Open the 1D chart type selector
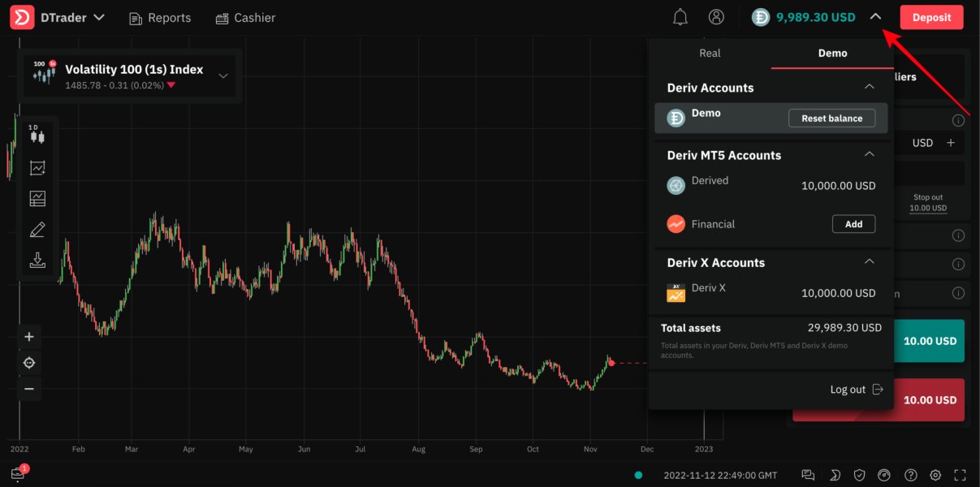 (37, 136)
